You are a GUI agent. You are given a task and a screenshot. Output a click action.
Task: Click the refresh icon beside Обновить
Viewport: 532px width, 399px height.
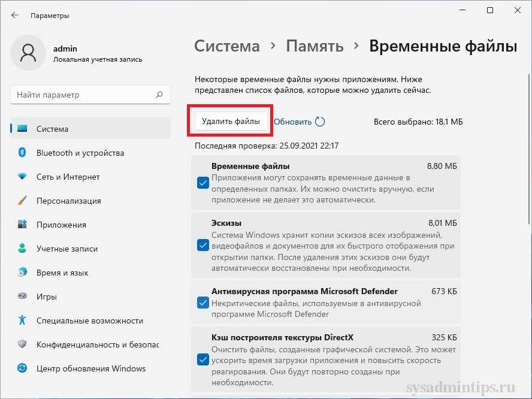coord(320,122)
